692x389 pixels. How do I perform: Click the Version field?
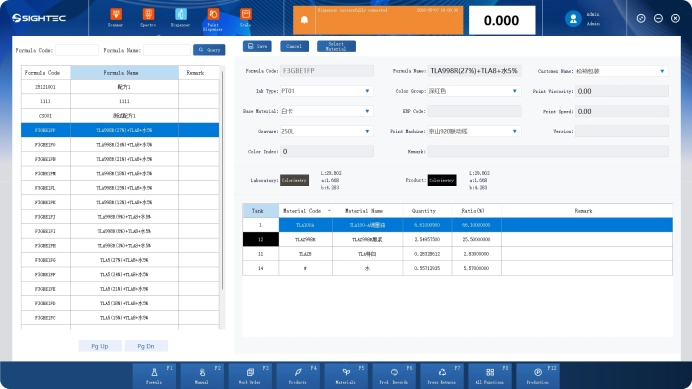622,131
